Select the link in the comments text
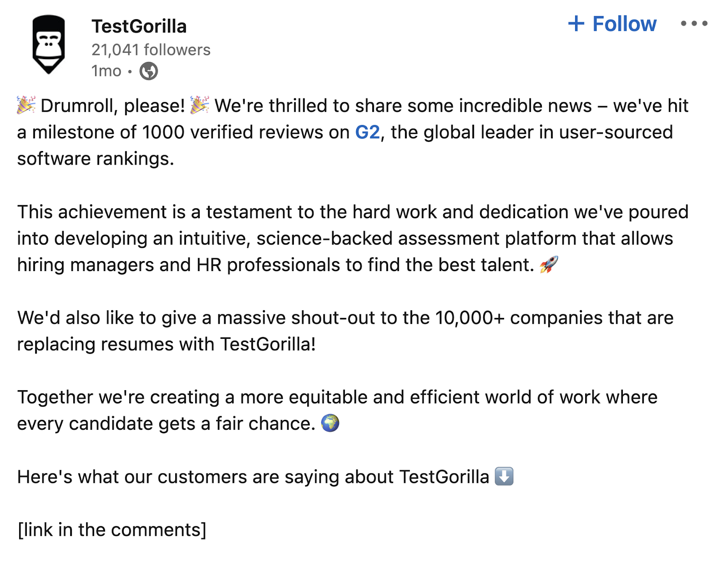This screenshot has width=728, height=568. 111,529
